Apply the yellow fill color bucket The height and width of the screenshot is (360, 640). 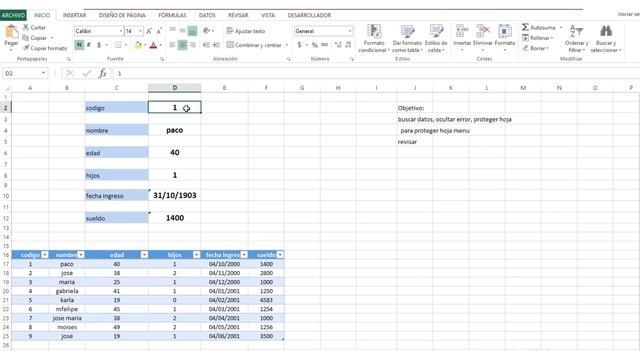[x=138, y=45]
